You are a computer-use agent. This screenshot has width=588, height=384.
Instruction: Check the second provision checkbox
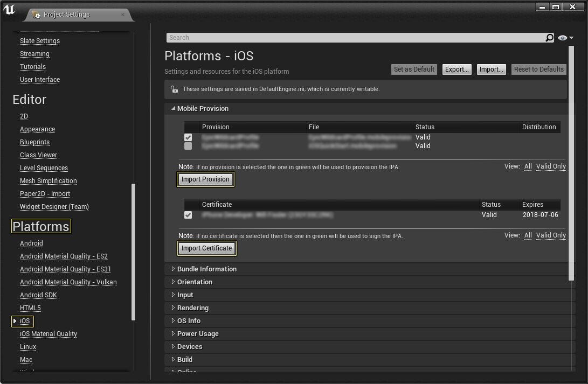[x=188, y=146]
